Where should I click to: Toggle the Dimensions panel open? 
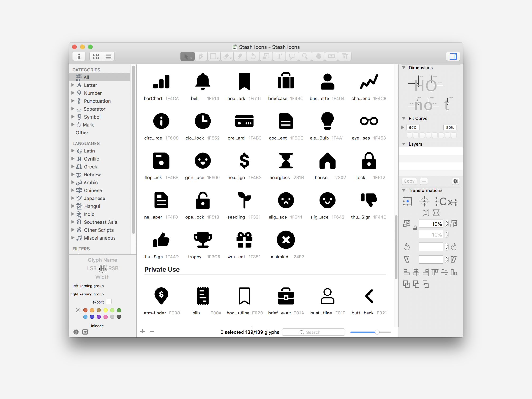click(x=403, y=68)
